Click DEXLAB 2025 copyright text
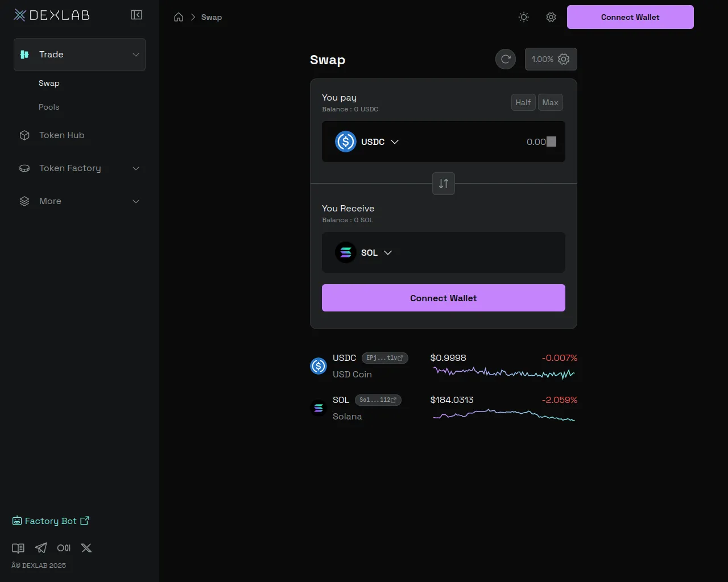 tap(39, 566)
